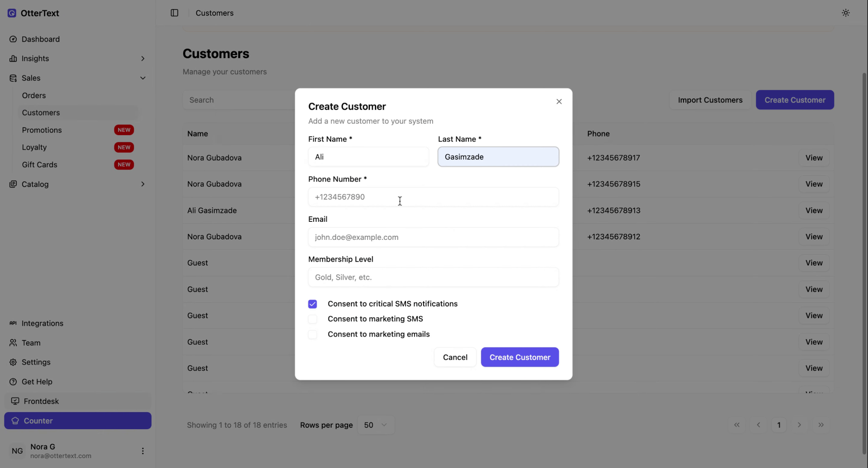Click the Settings gear icon in sidebar
This screenshot has width=868, height=468.
(13, 362)
